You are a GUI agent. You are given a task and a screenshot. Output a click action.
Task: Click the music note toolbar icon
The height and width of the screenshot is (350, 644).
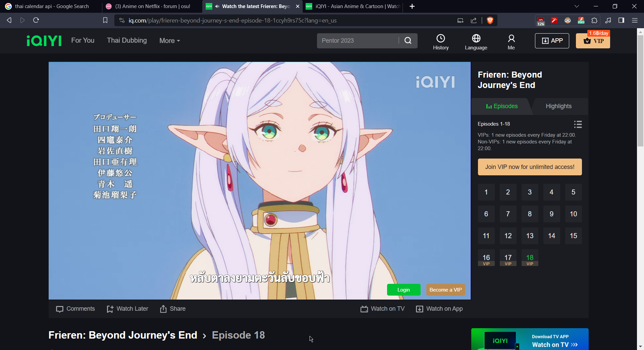click(608, 20)
